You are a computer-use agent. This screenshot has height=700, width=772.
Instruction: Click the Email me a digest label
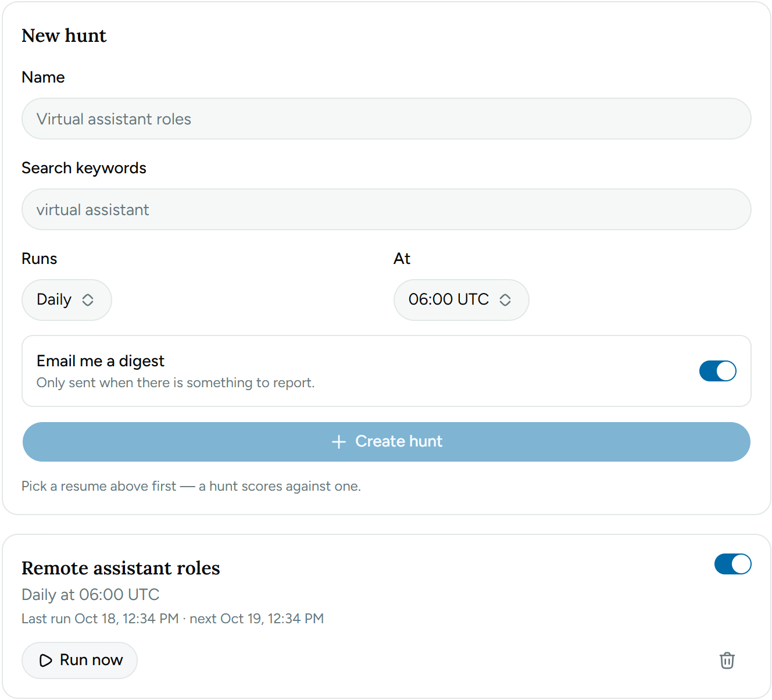101,361
